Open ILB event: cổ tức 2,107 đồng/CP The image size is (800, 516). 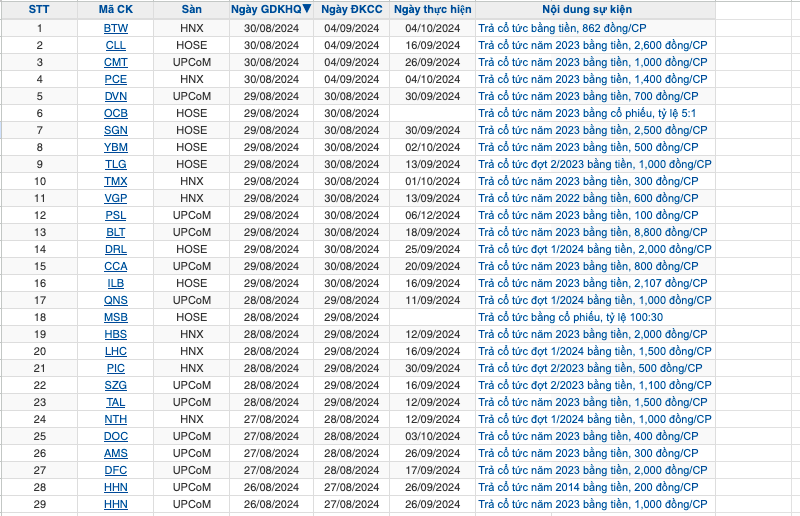593,283
